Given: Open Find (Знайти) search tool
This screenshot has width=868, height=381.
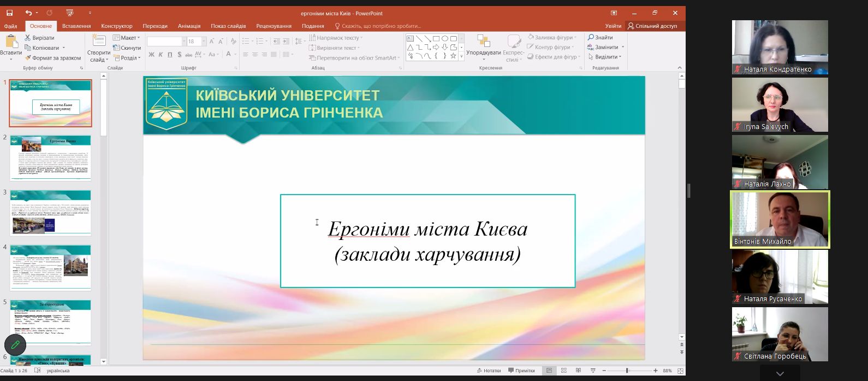Looking at the screenshot, I should 600,37.
